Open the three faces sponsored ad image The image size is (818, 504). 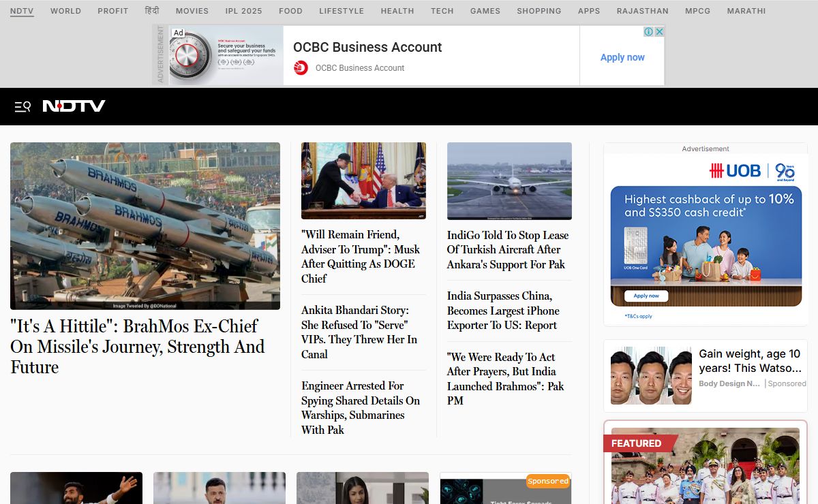coord(651,376)
